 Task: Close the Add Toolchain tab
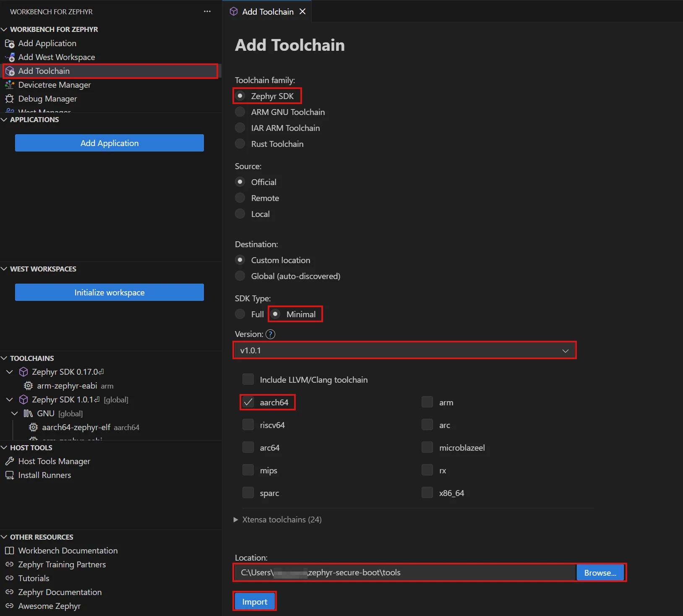tap(302, 12)
